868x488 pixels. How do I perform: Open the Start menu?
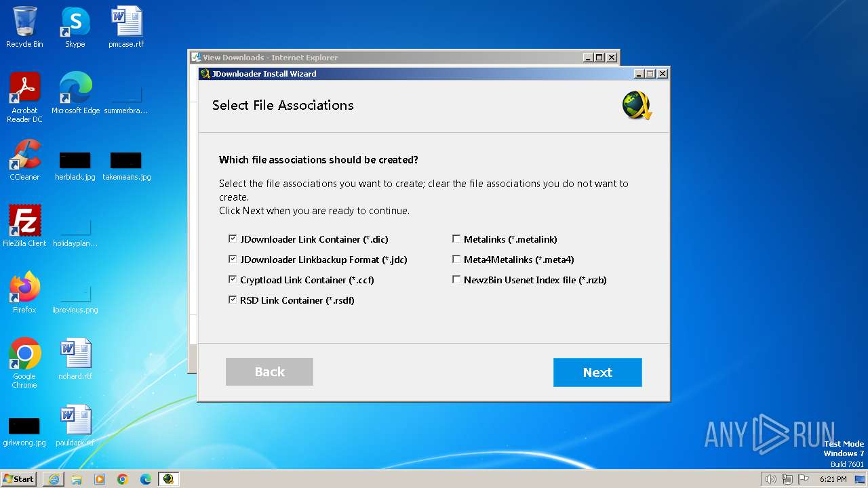[x=19, y=479]
